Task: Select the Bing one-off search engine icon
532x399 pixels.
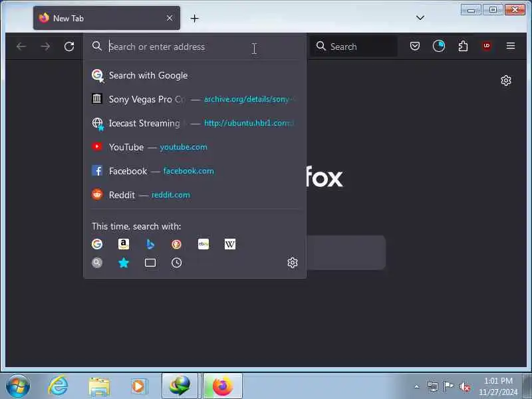Action: [150, 244]
